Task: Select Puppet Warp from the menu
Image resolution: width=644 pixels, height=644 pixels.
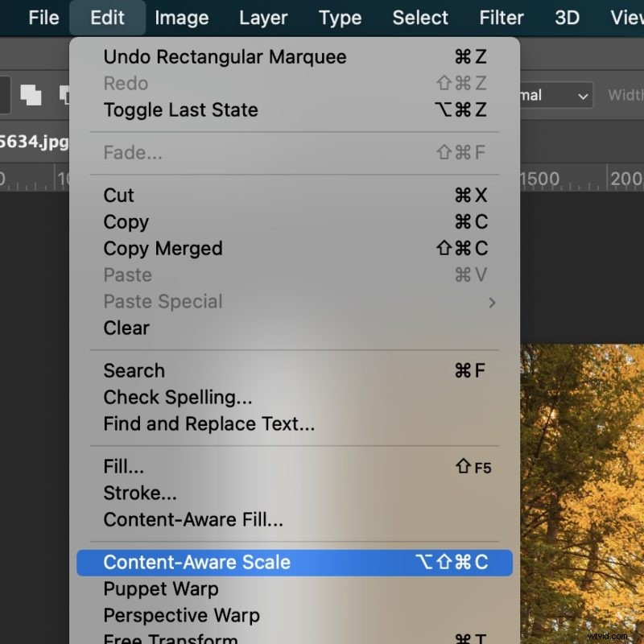Action: (x=160, y=588)
